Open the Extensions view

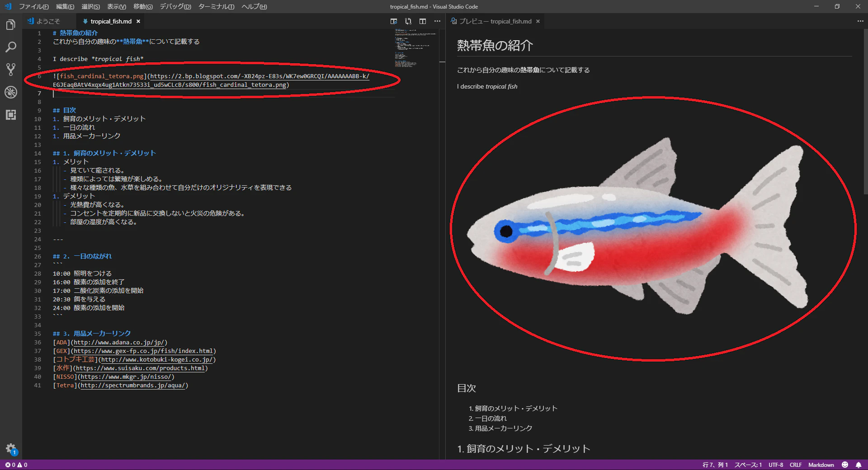pos(11,115)
